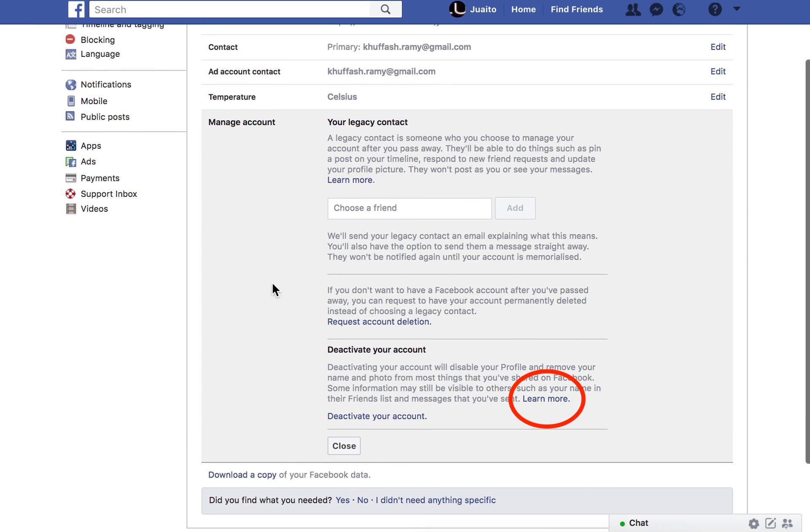Screen dimensions: 810x532
Task: Click Learn more about deactivation
Action: [x=546, y=399]
